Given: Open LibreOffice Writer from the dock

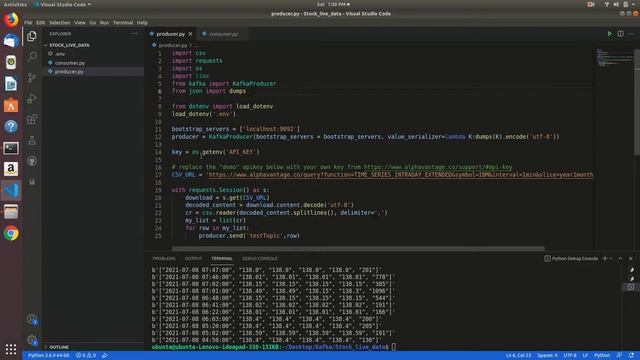Looking at the screenshot, I should [x=11, y=84].
